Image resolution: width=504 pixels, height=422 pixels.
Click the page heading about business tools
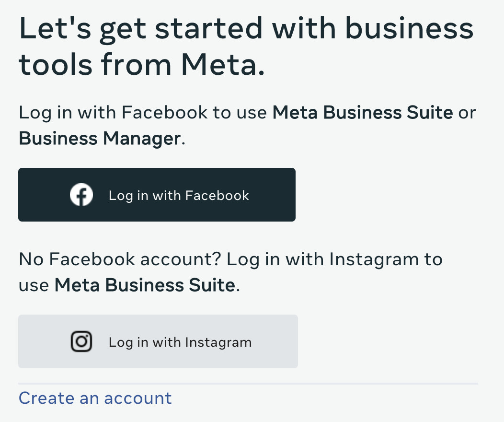[246, 46]
